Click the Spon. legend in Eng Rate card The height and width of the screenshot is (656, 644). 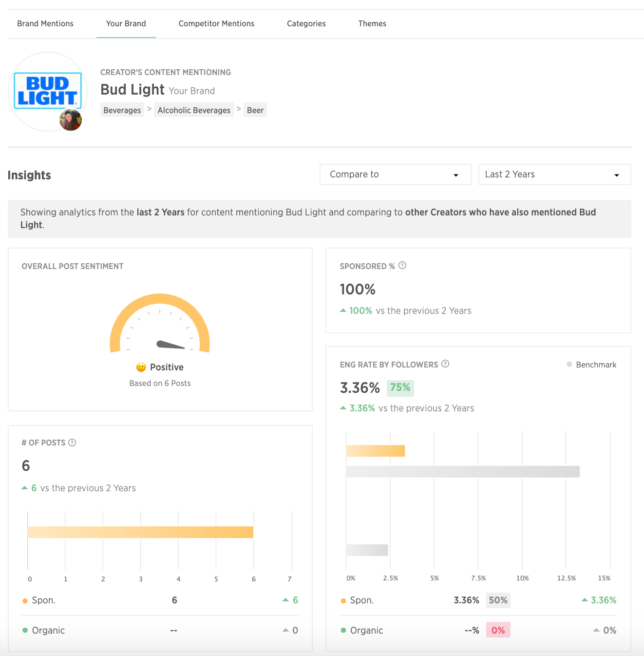click(357, 600)
